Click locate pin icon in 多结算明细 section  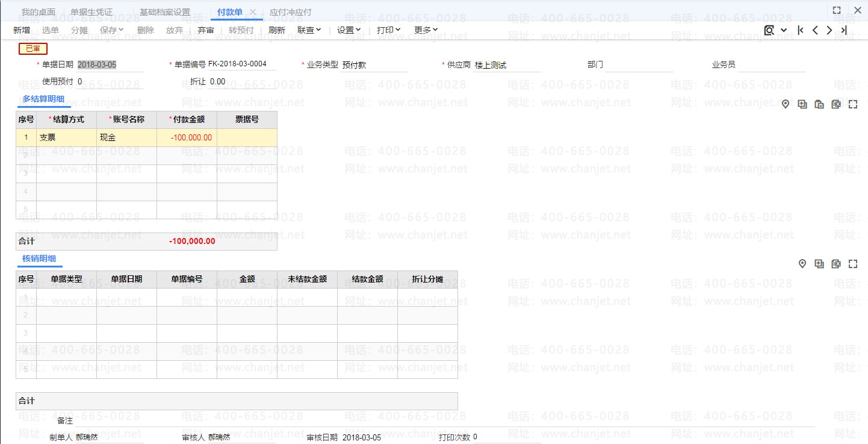coord(786,104)
